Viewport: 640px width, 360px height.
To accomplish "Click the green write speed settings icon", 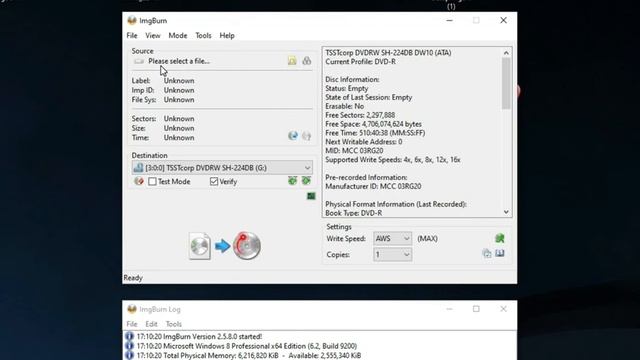I will click(x=500, y=238).
